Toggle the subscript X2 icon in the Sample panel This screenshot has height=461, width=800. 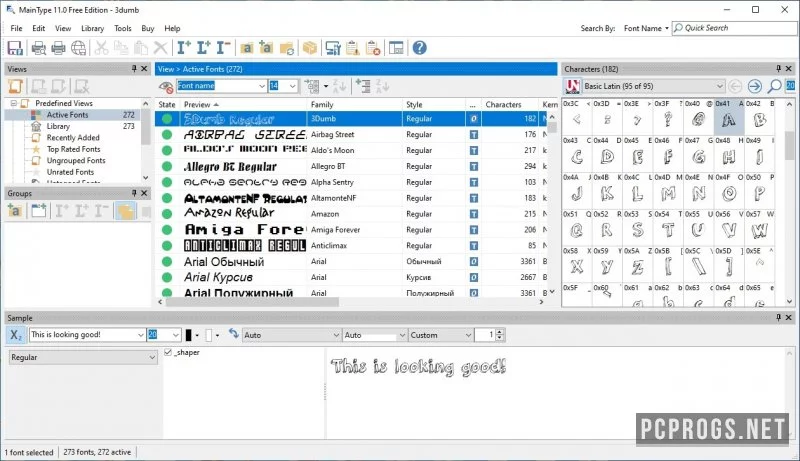pos(16,335)
